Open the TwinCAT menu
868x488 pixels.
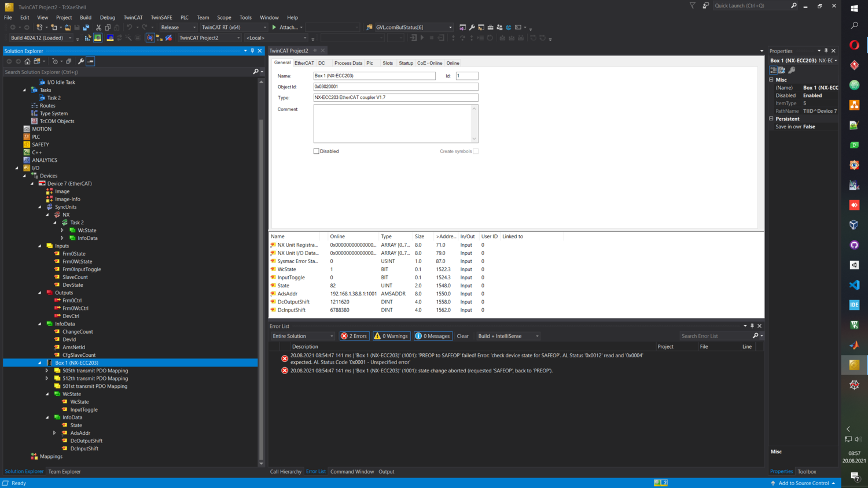point(133,17)
